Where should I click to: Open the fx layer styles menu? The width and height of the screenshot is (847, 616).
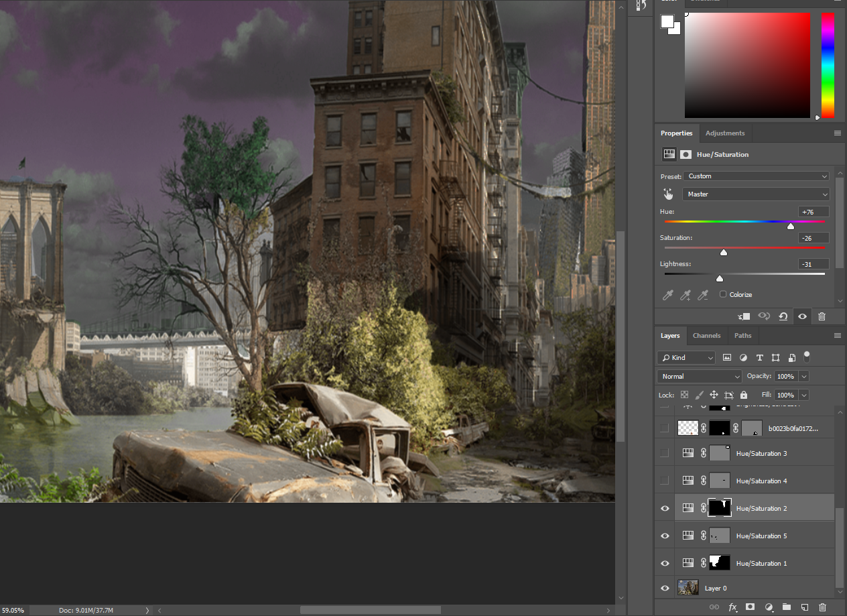733,607
